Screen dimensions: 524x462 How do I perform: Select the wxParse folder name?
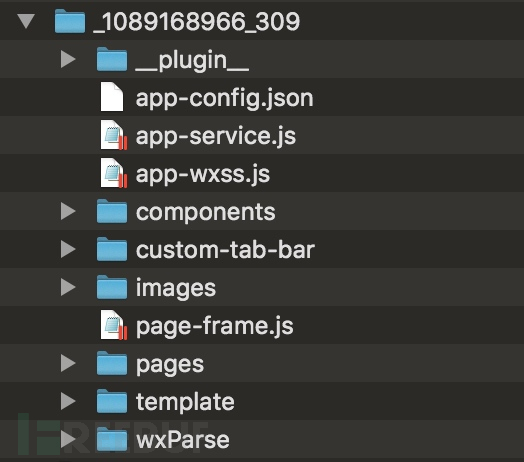pos(183,440)
